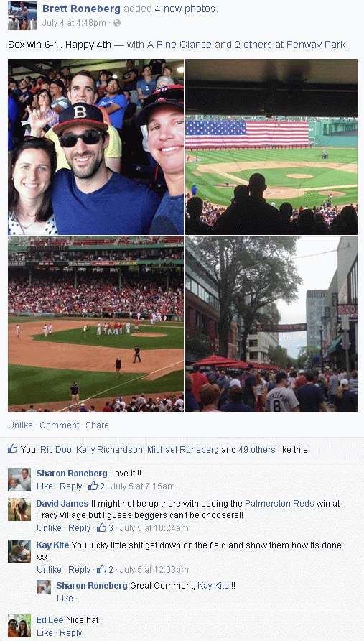Click the thumbs-up icon on Kay Kite's comment
Viewport: 364px width, 641px height.
point(101,569)
